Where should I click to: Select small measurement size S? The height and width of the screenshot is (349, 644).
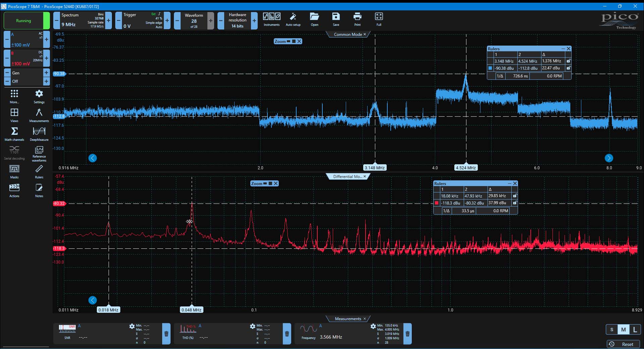pyautogui.click(x=612, y=330)
